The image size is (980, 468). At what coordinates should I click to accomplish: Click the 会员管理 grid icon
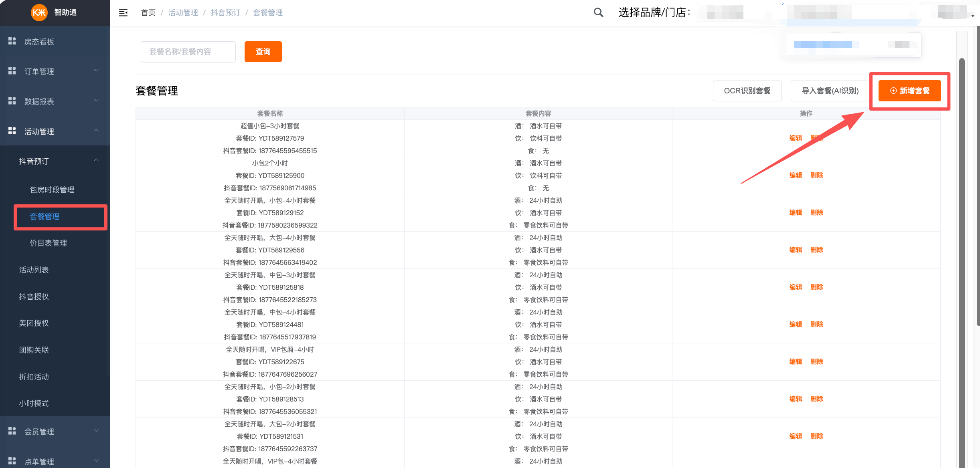coord(12,431)
